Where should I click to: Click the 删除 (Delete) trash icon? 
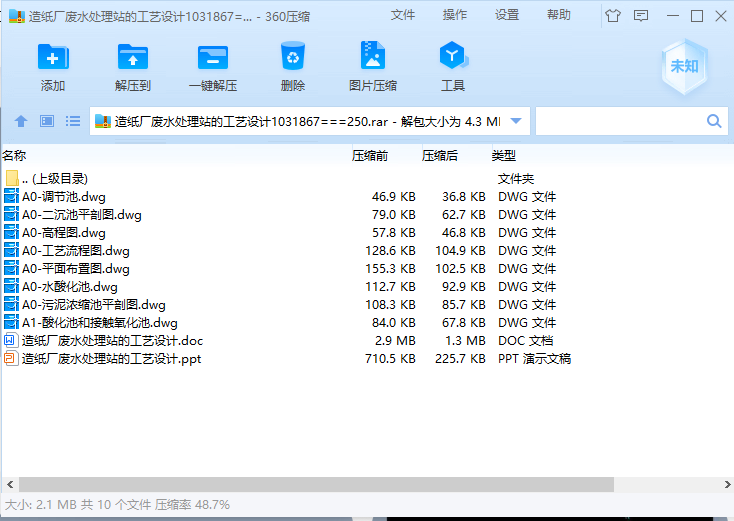click(293, 56)
